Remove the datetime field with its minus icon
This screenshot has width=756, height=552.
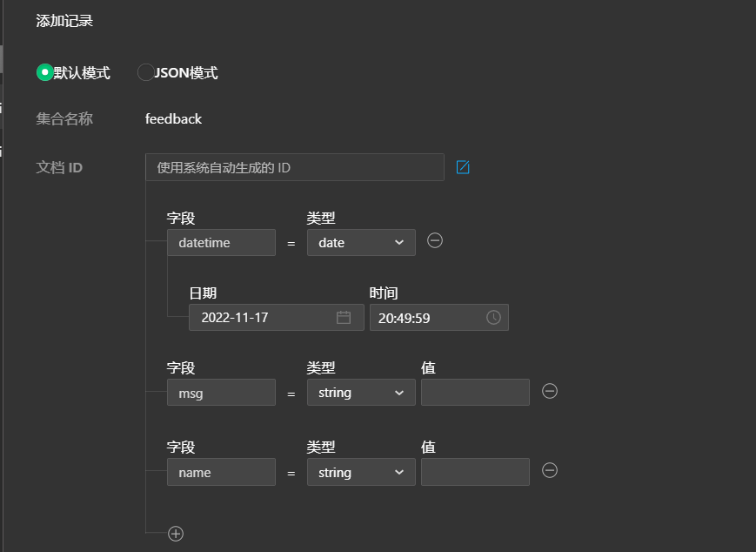435,241
